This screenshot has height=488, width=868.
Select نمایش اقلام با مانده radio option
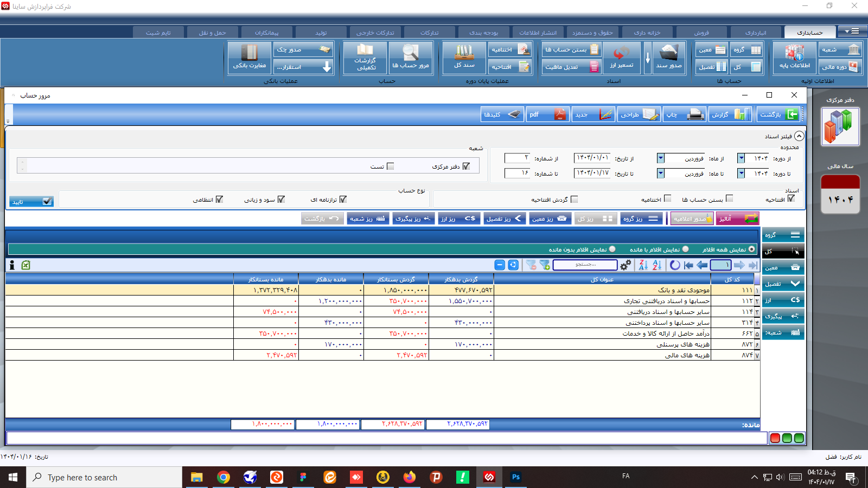tap(686, 249)
